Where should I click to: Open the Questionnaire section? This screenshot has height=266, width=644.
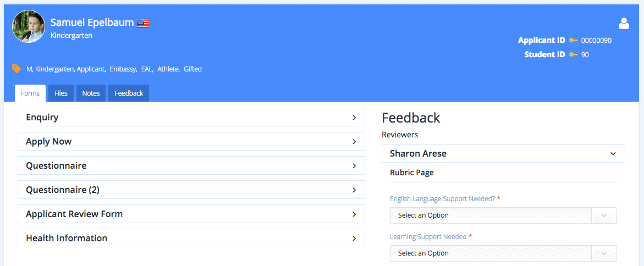pos(191,165)
